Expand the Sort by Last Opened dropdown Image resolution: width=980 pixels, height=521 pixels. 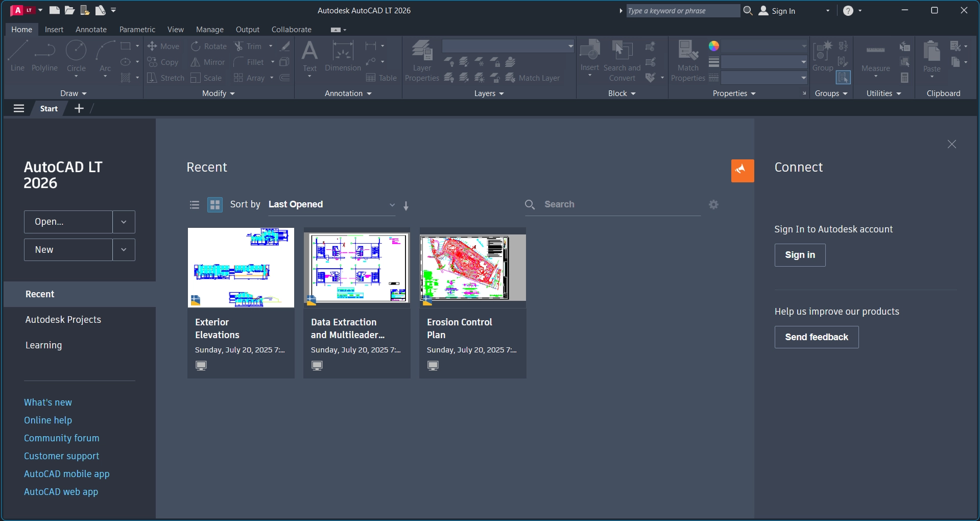click(332, 205)
